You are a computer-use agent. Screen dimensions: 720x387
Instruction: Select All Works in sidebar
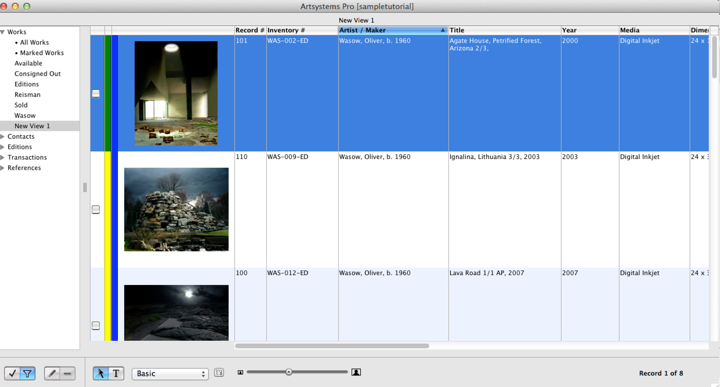pos(34,42)
